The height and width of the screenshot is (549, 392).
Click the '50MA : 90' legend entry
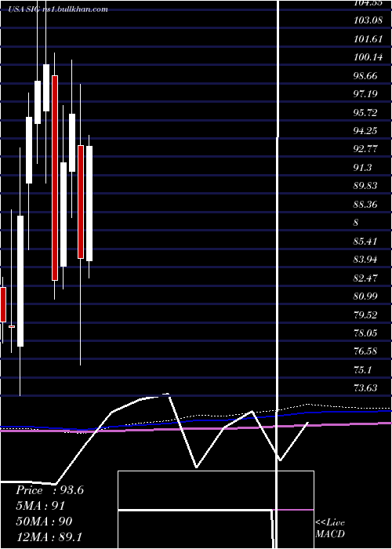tap(44, 521)
